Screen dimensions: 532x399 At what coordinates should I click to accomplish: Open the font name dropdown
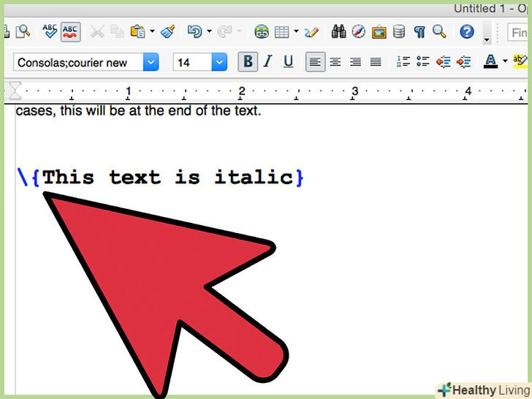[151, 62]
